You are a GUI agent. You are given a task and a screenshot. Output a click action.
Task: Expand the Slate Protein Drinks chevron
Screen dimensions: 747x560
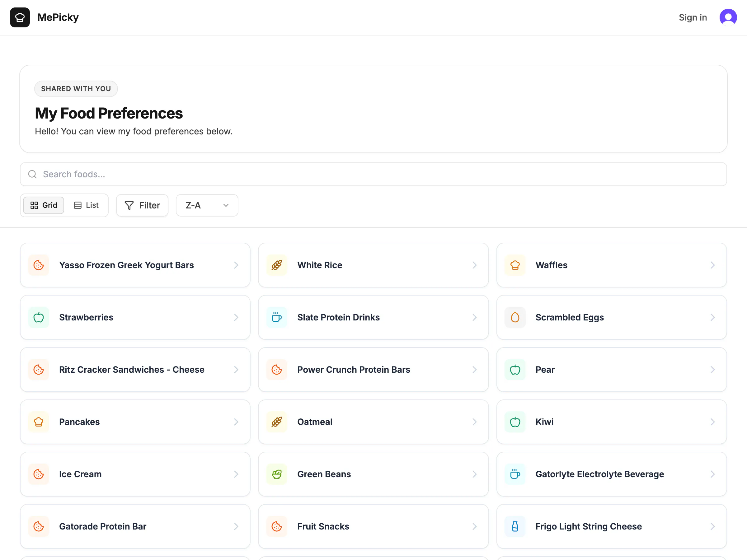pos(474,317)
